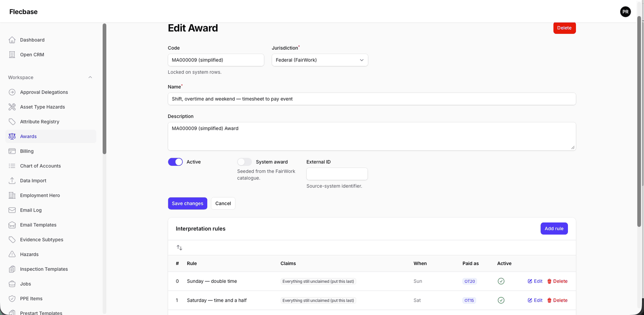Click the Interpretation rules heading

point(200,229)
